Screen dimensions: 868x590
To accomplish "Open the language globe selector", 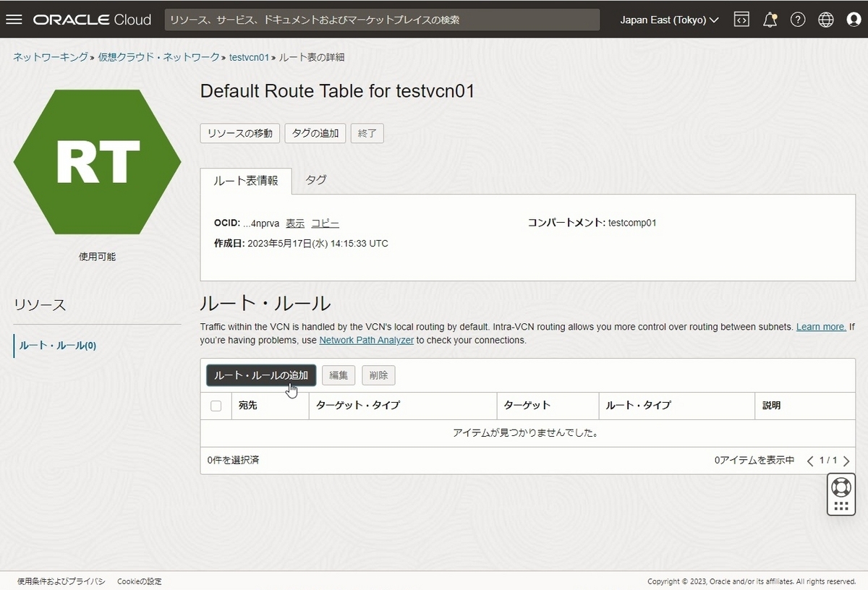I will 826,20.
